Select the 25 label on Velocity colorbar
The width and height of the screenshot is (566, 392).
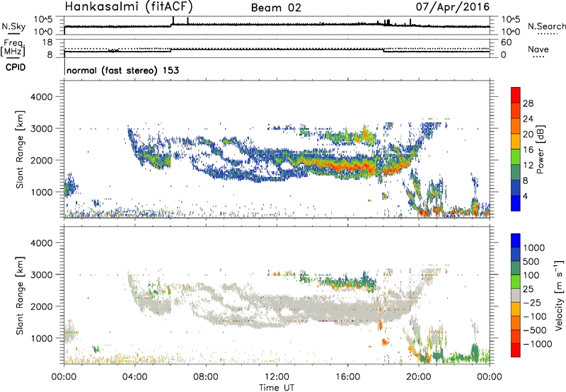coord(529,289)
